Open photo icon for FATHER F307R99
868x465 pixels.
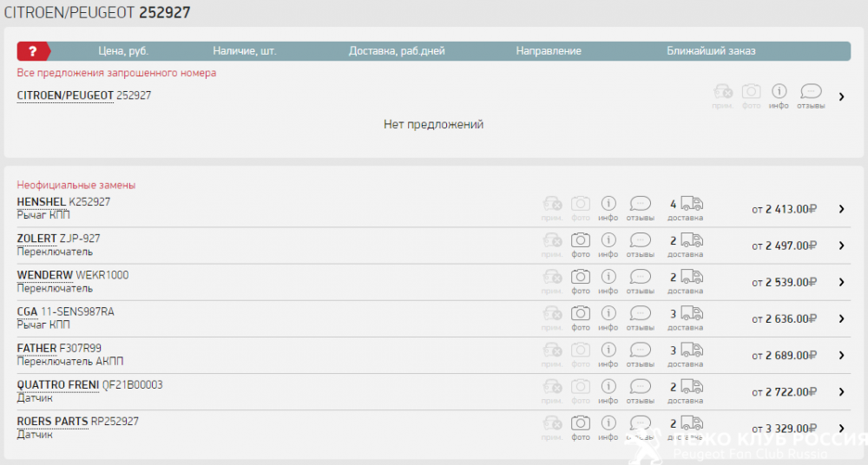[581, 350]
